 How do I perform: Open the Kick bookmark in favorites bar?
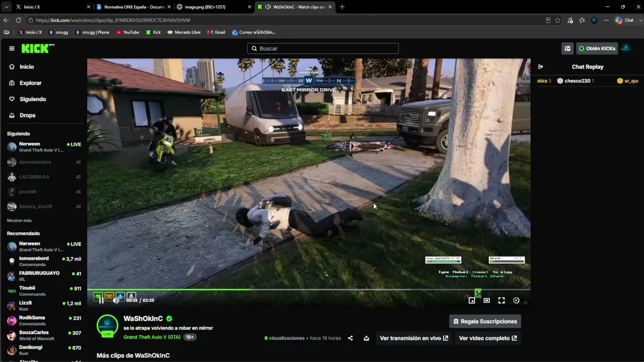click(x=153, y=32)
